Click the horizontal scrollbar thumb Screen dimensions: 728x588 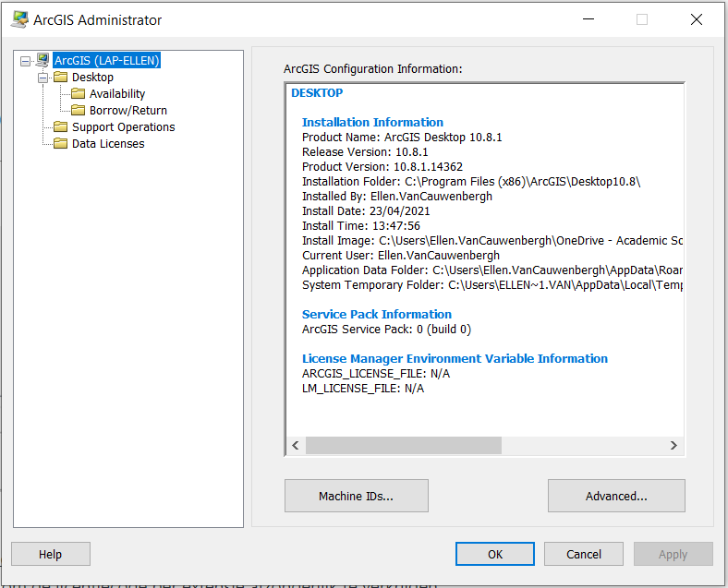coord(404,445)
